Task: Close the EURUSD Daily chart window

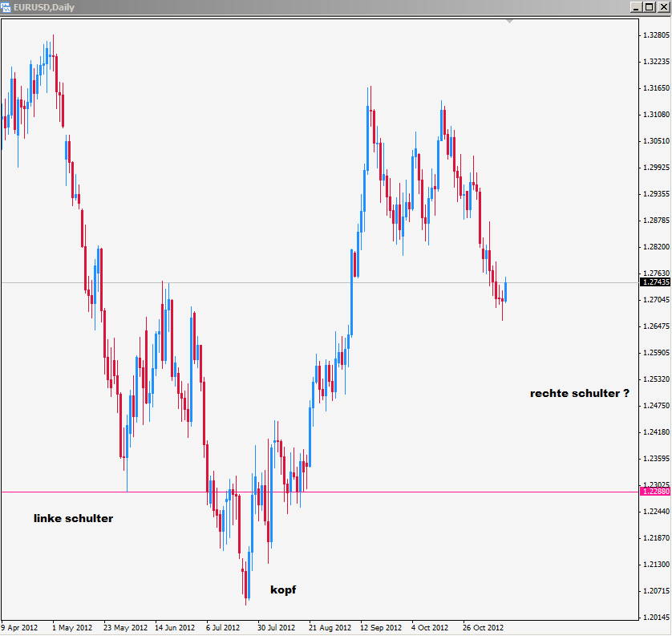Action: (x=662, y=7)
